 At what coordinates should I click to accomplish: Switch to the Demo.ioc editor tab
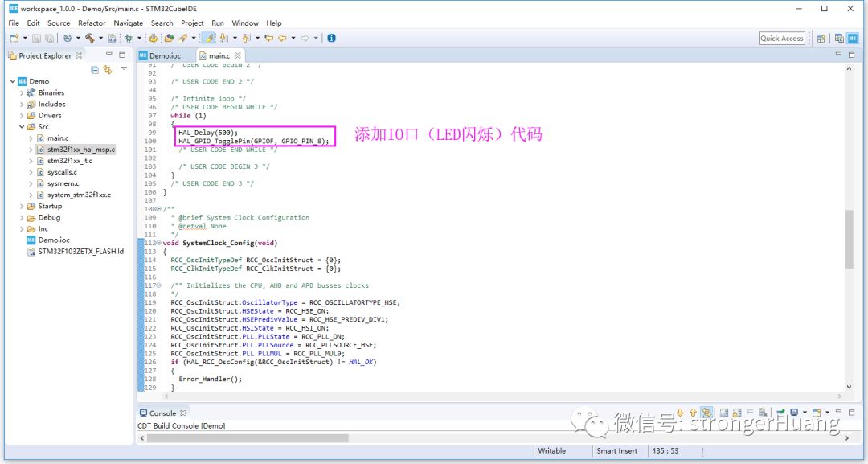[165, 55]
